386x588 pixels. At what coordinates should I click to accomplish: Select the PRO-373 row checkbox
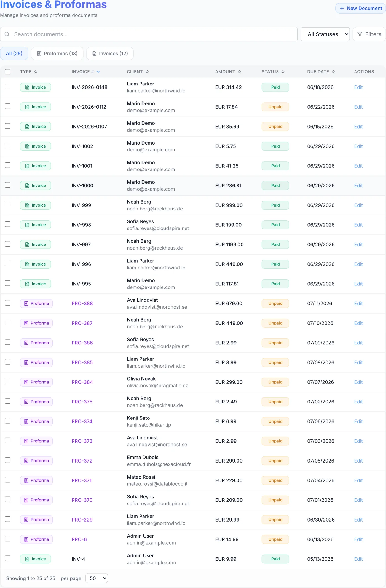click(x=8, y=440)
